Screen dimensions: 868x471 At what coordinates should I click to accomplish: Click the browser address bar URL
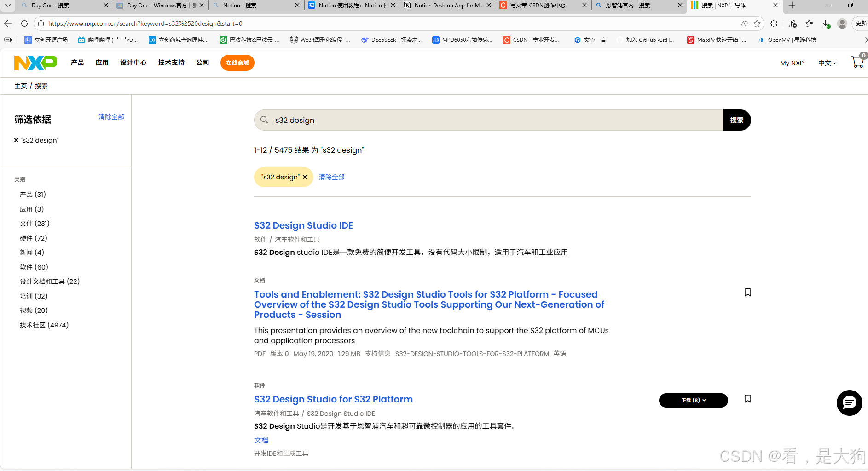[145, 23]
